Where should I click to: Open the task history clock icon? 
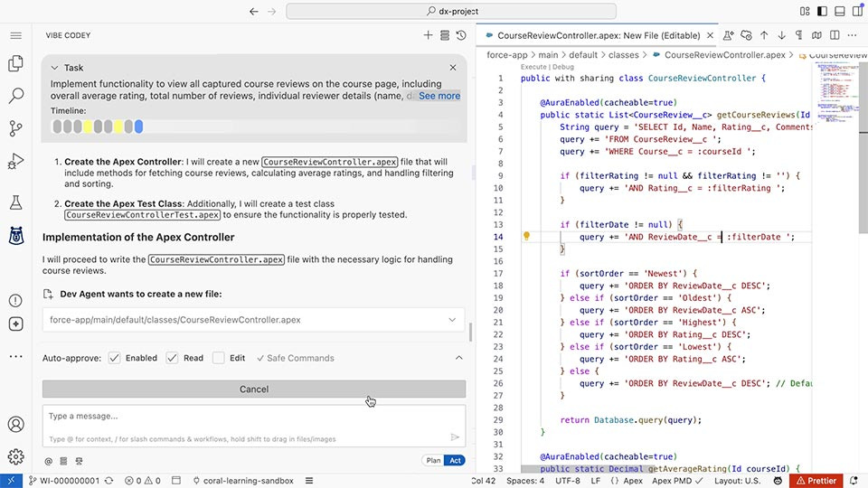coord(461,35)
